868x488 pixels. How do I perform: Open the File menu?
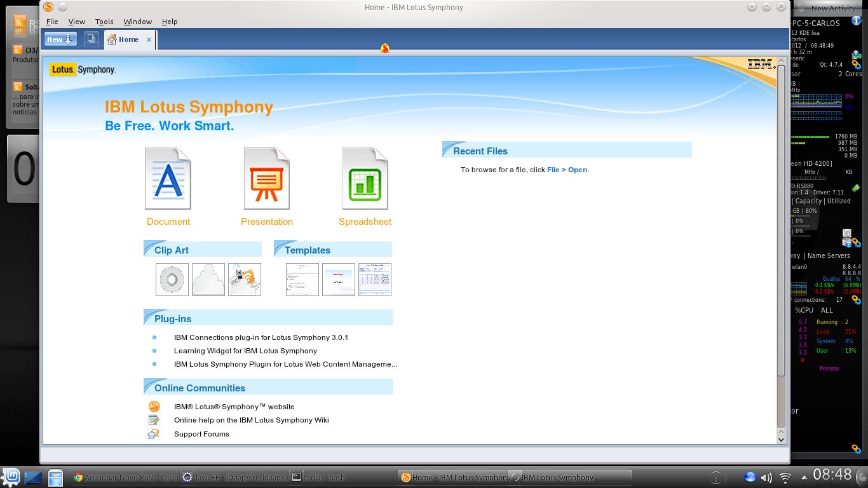(52, 22)
